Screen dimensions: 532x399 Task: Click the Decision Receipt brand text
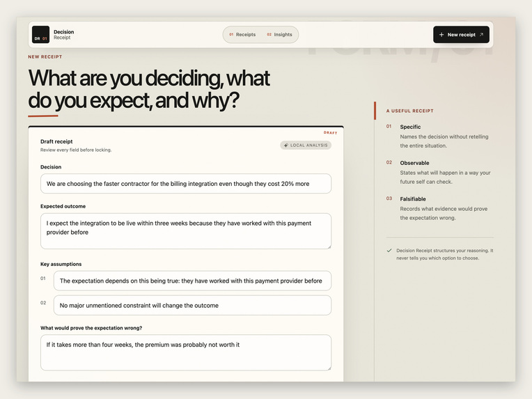pos(64,35)
